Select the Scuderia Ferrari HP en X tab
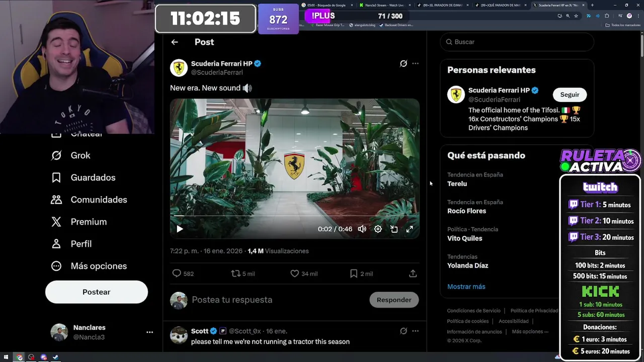This screenshot has width=644, height=362. (558, 5)
